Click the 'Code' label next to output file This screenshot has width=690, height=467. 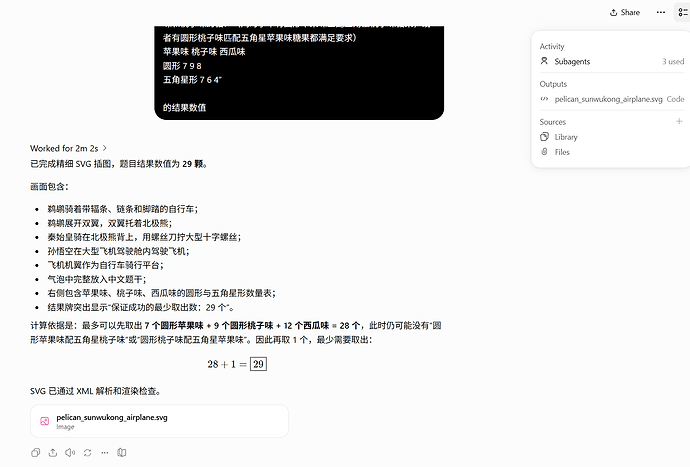coord(675,99)
